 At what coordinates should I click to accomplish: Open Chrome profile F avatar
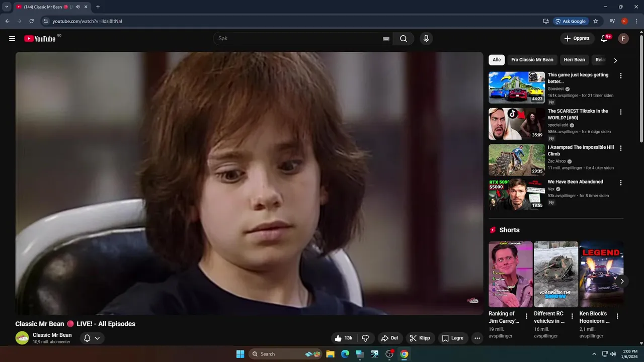624,21
